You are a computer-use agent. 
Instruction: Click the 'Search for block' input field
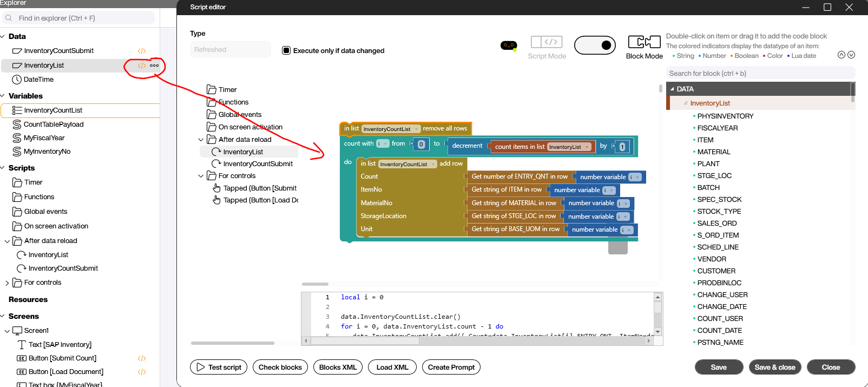760,74
